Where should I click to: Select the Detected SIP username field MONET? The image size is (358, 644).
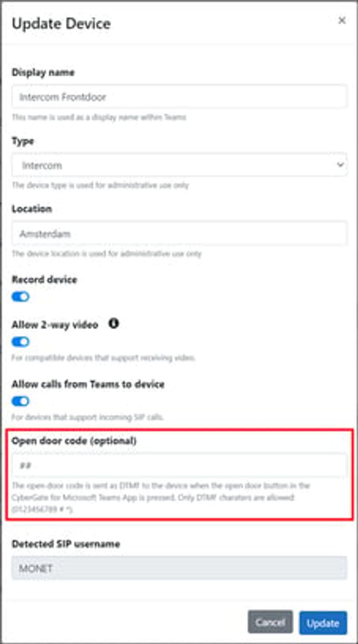[x=179, y=568]
